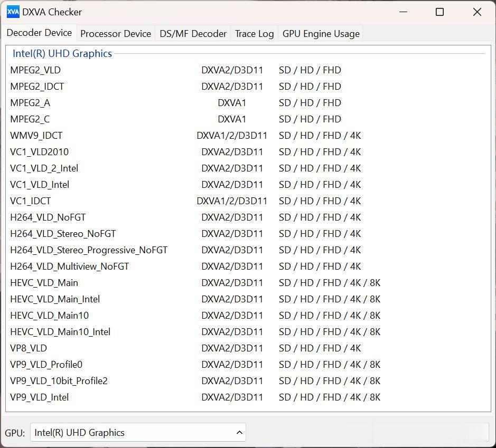
Task: Open the GPU selection combo box
Action: click(x=138, y=433)
